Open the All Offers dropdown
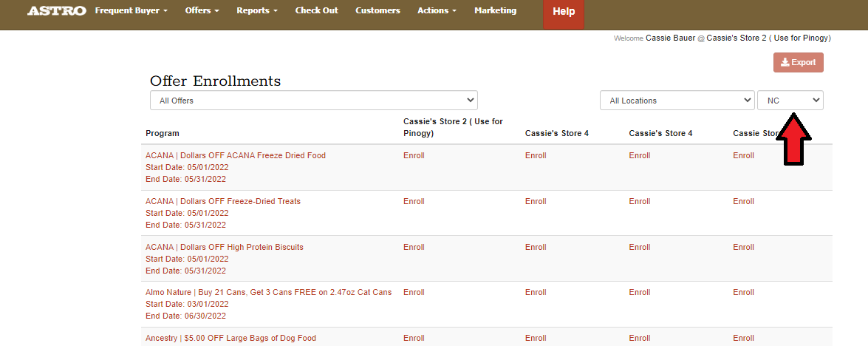The width and height of the screenshot is (868, 346). (x=313, y=101)
